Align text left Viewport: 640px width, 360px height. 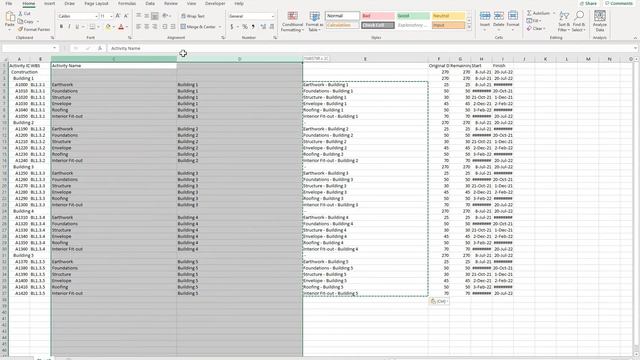click(139, 27)
